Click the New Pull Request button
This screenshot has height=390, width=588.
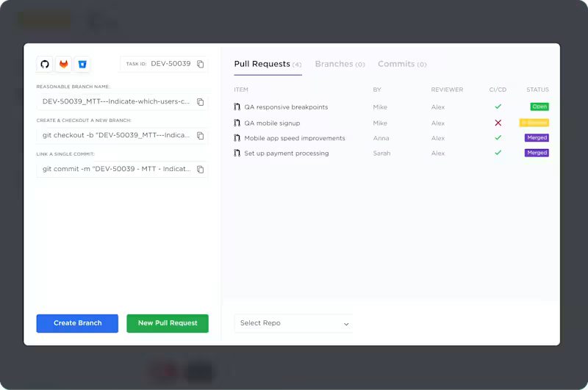pos(168,323)
